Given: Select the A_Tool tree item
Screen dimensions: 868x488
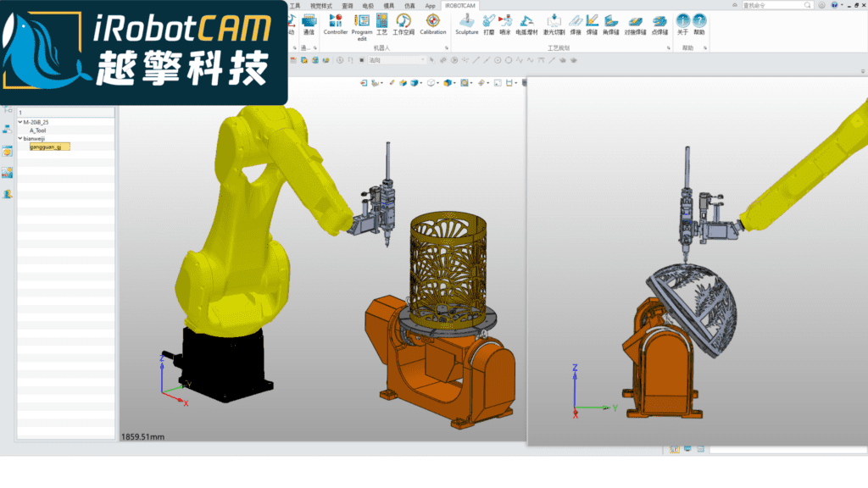Looking at the screenshot, I should [x=37, y=130].
